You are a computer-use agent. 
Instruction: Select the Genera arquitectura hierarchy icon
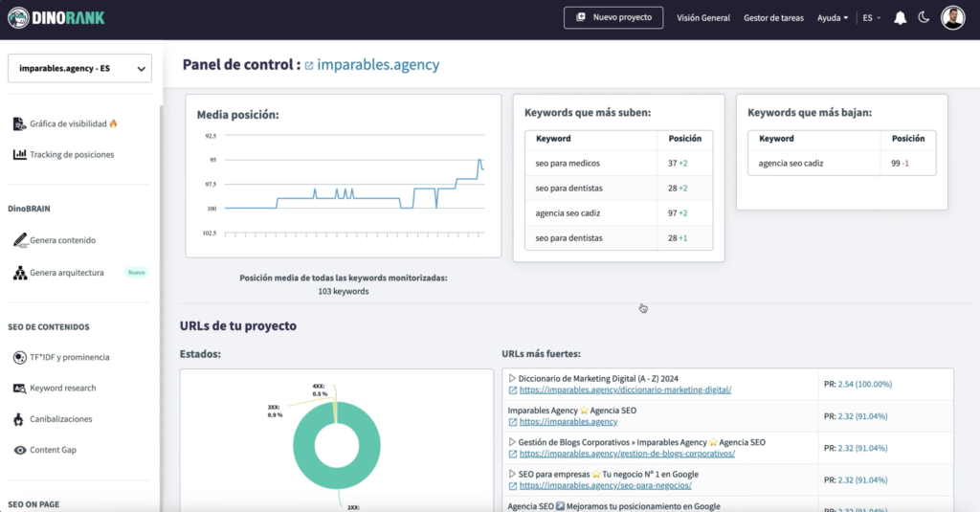point(20,273)
